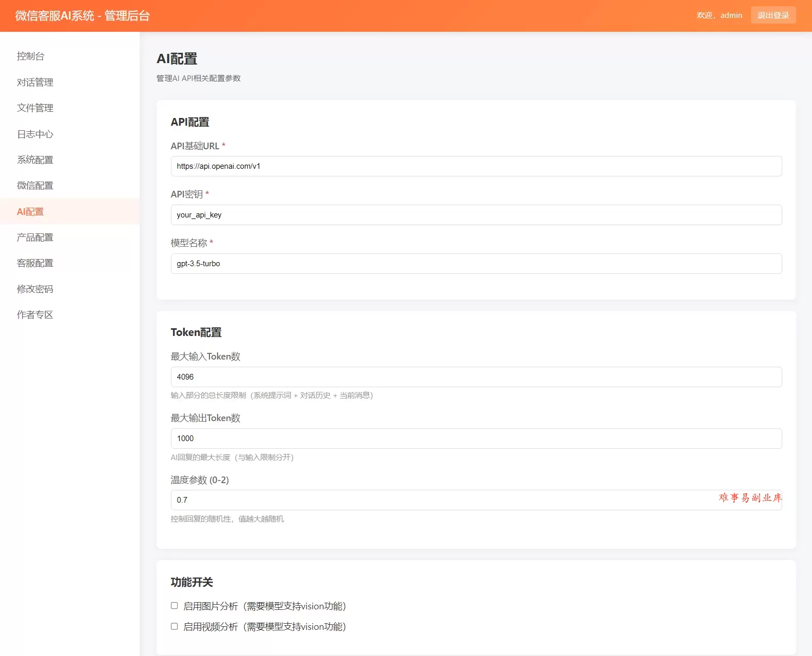812x656 pixels.
Task: Select the active AI配置 menu item
Action: coord(70,211)
